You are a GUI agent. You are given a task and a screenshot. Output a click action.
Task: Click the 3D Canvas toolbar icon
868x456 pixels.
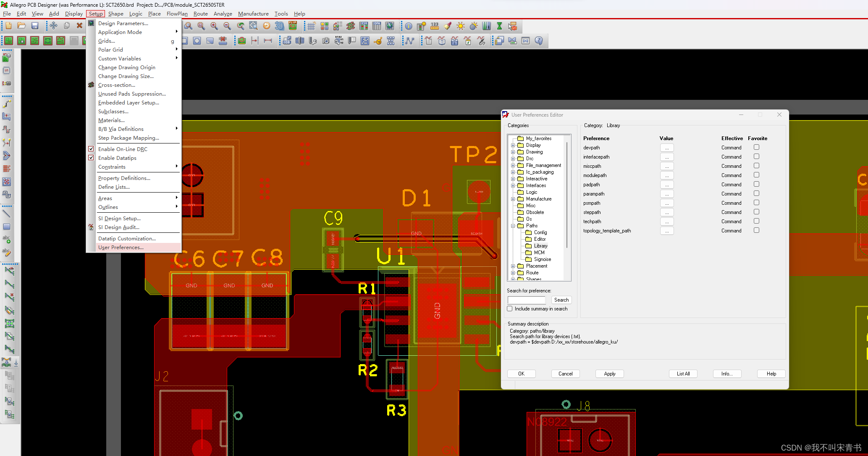(279, 26)
